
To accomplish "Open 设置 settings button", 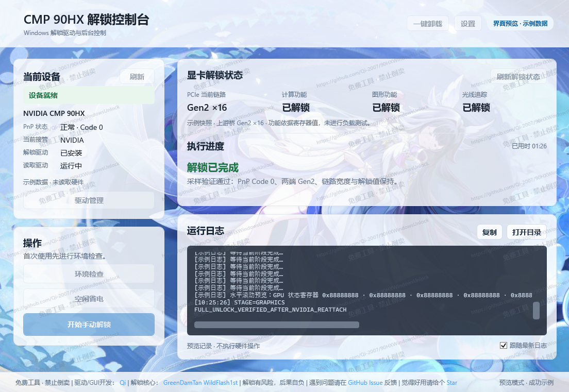I will [468, 24].
